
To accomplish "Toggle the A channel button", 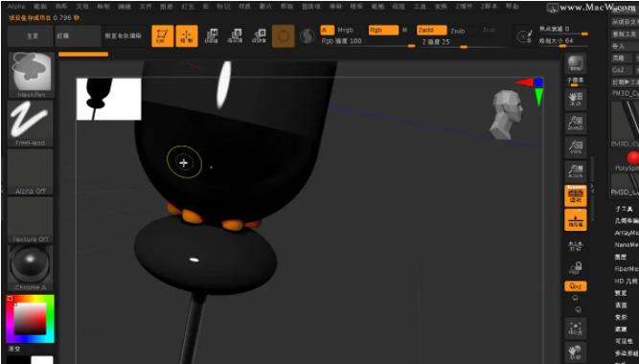I will click(328, 30).
